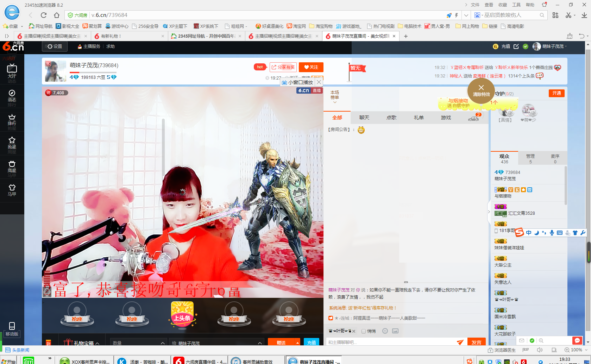Click the orange 赠送 gift button
This screenshot has height=364, width=591.
coord(281,343)
